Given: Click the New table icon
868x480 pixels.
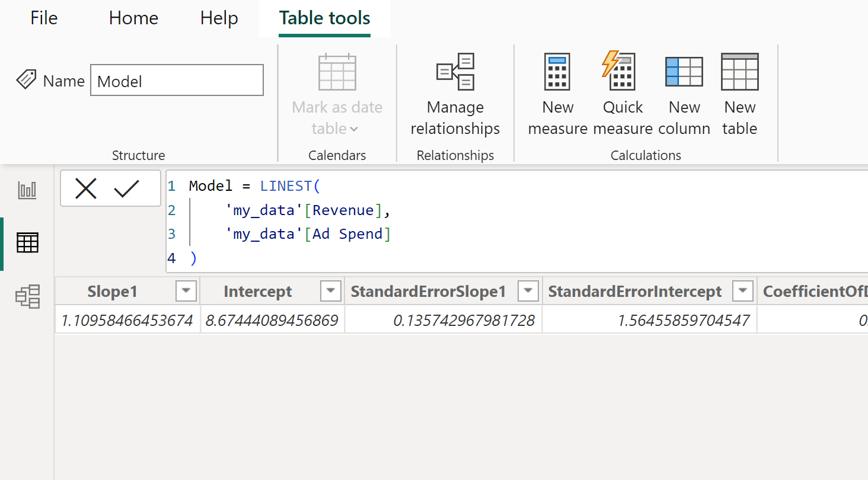Looking at the screenshot, I should coord(740,72).
